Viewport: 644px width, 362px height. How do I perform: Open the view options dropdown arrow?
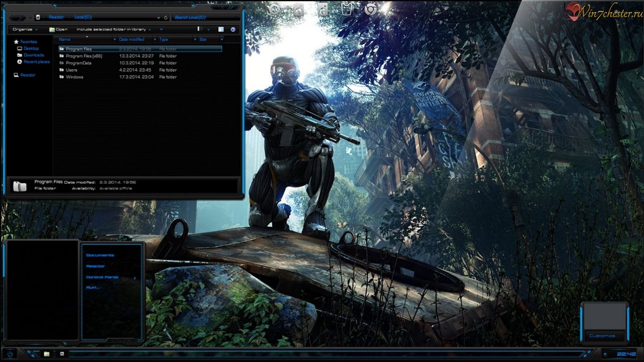pyautogui.click(x=208, y=30)
